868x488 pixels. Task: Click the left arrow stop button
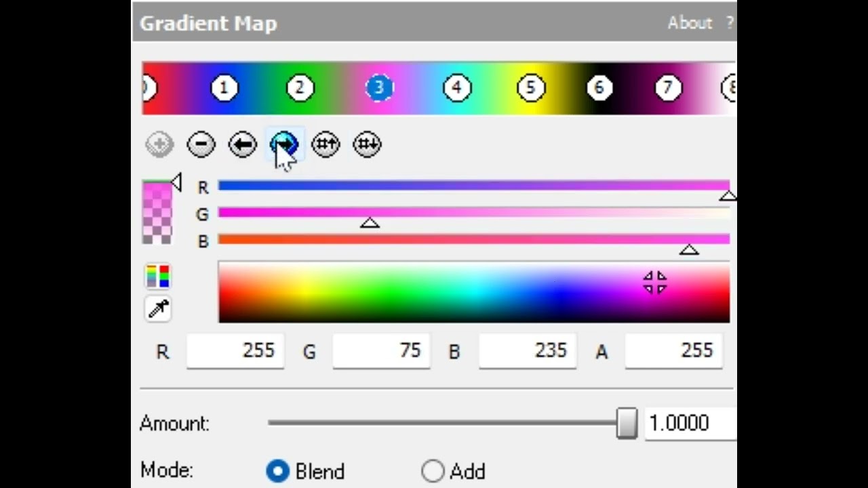click(242, 144)
